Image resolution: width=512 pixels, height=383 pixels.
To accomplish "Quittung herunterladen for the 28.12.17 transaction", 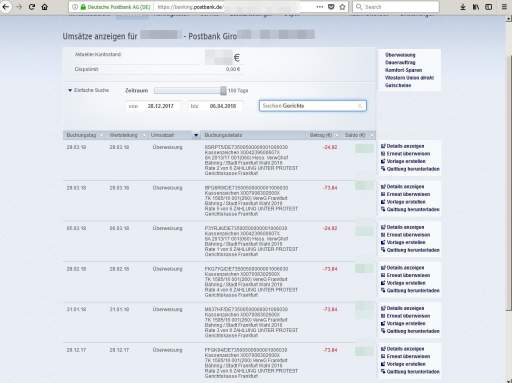I will pos(410,372).
